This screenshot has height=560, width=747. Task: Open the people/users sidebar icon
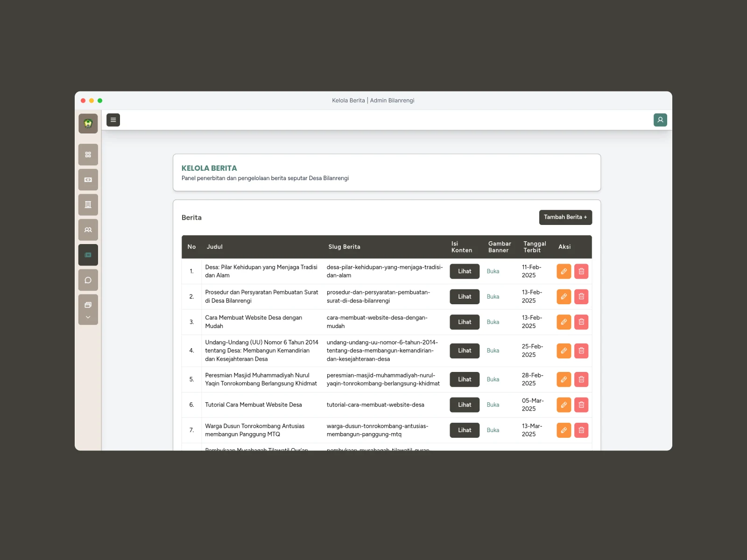[88, 230]
